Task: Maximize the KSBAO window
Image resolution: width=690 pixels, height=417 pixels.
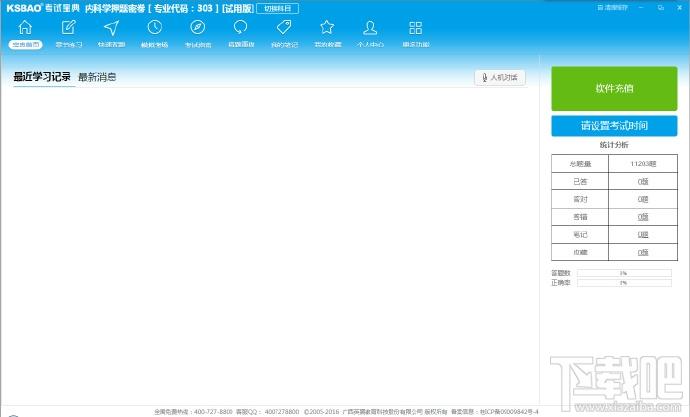Action: click(661, 7)
